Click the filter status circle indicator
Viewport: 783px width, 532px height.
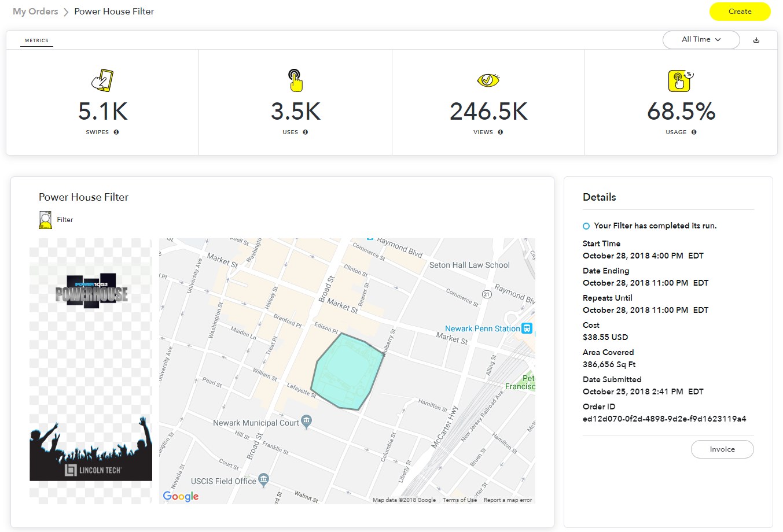(x=586, y=226)
